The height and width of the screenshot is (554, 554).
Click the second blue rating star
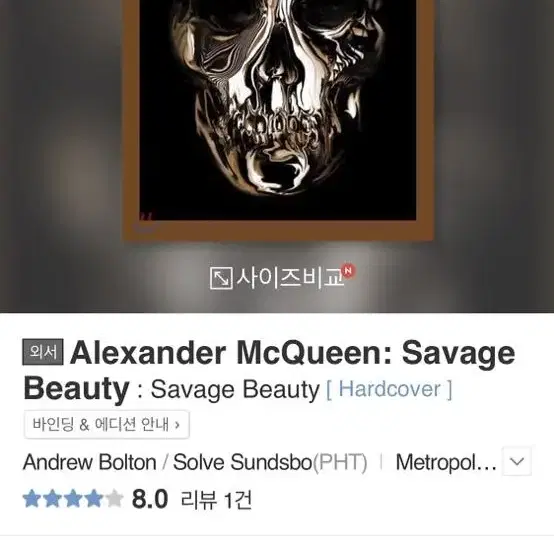coord(52,499)
